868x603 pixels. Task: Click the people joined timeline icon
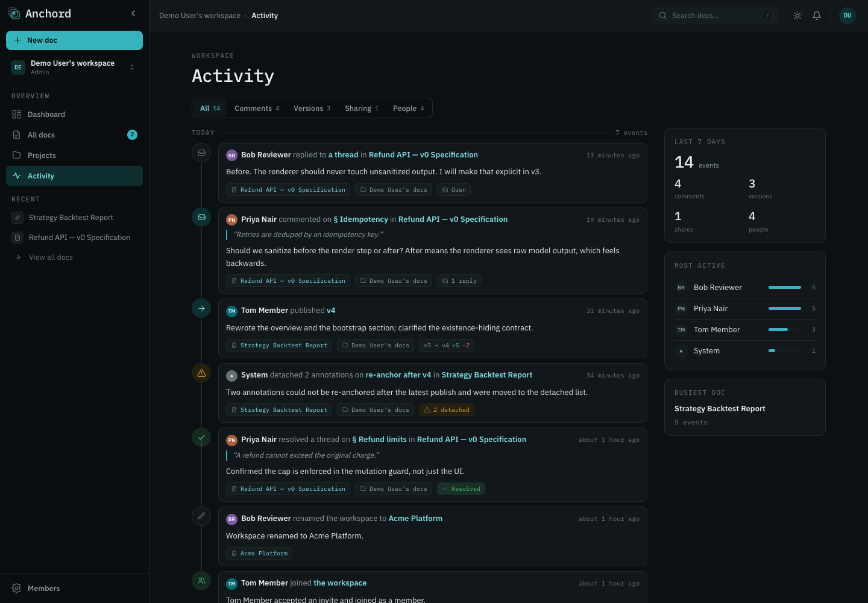201,581
